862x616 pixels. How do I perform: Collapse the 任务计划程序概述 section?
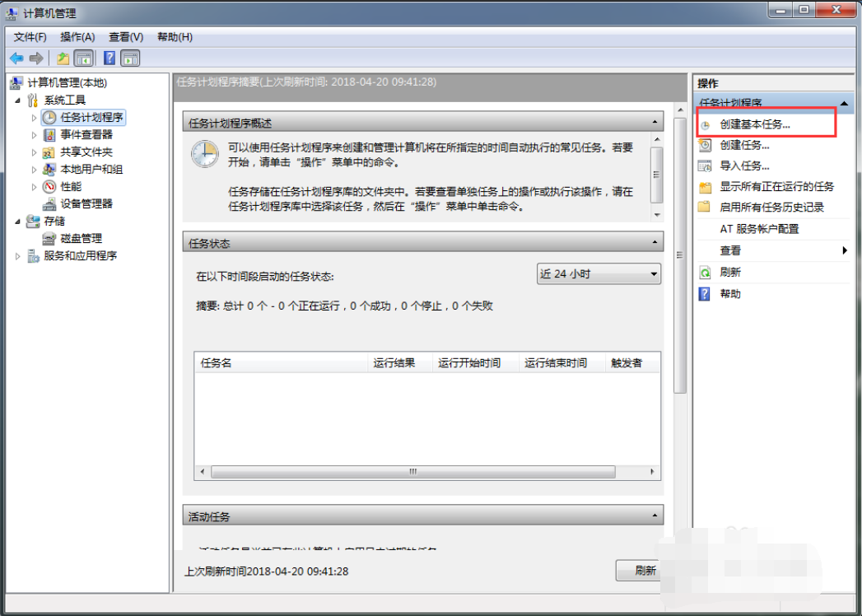click(655, 123)
